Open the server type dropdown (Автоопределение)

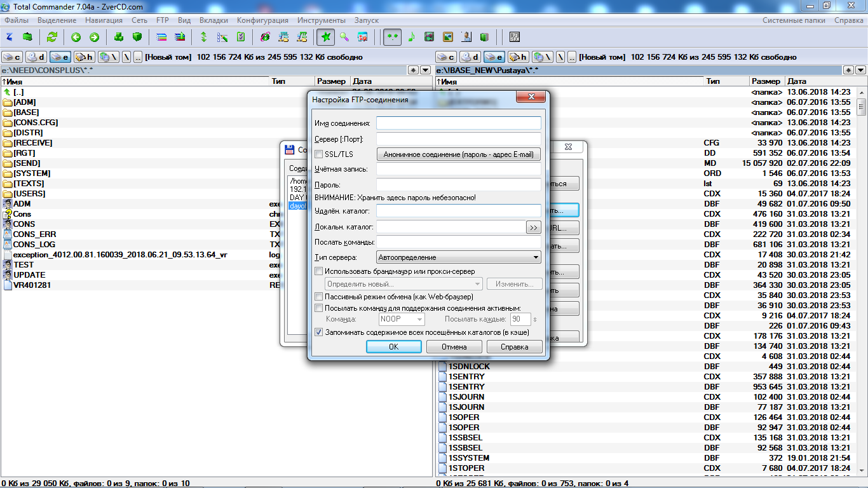click(x=458, y=257)
